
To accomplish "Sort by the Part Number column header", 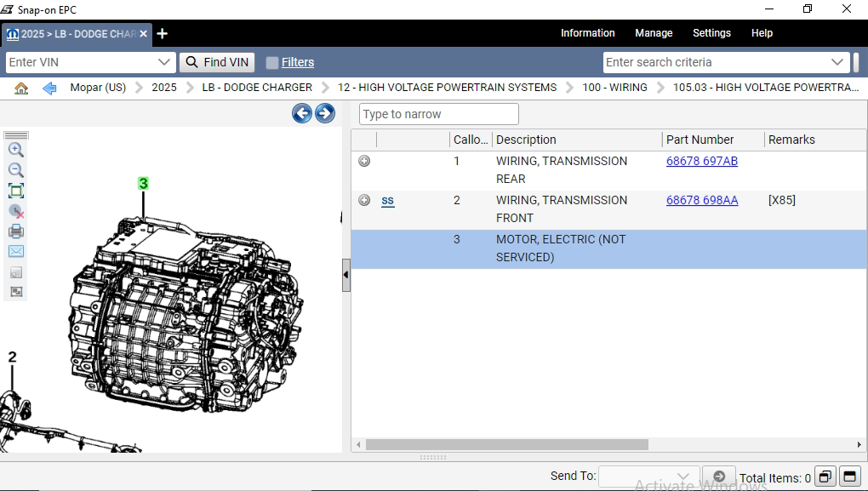I will (x=713, y=140).
